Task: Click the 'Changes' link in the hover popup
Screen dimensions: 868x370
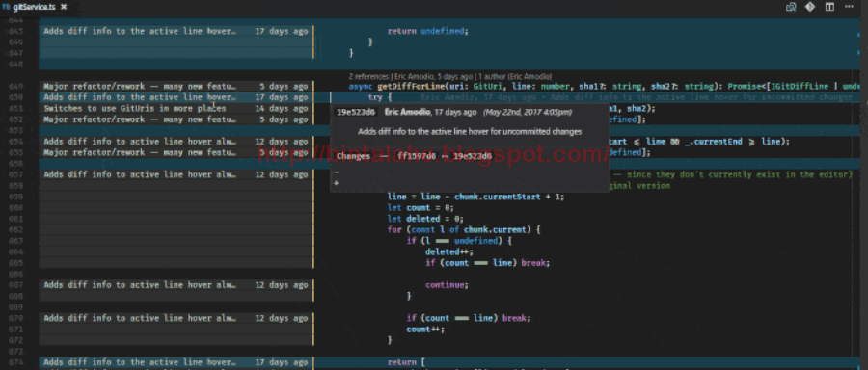Action: [353, 156]
